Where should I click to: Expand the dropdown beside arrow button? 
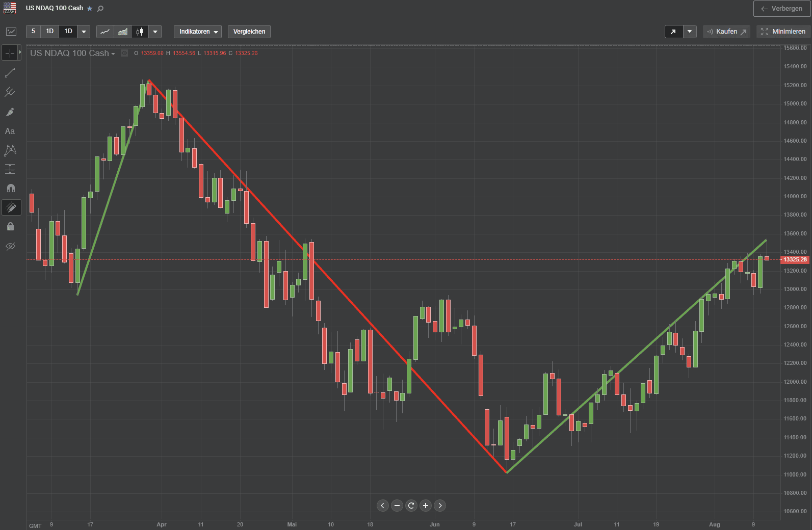tap(690, 32)
